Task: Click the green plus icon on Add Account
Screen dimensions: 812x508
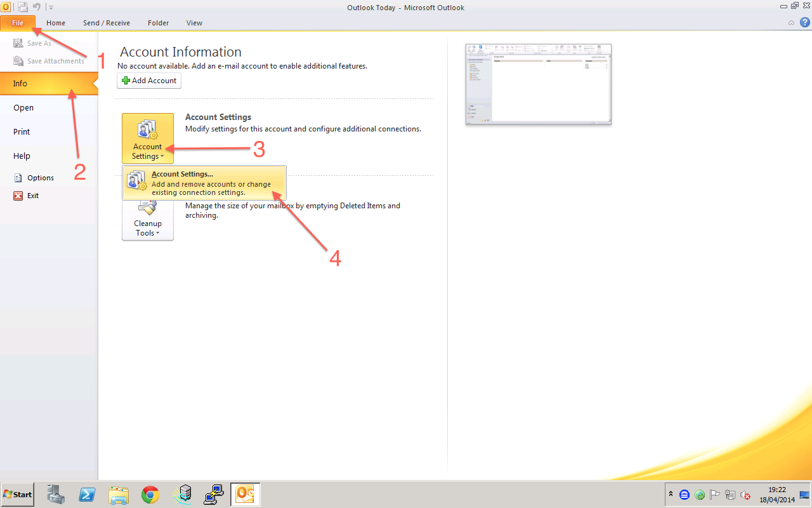Action: pos(126,81)
